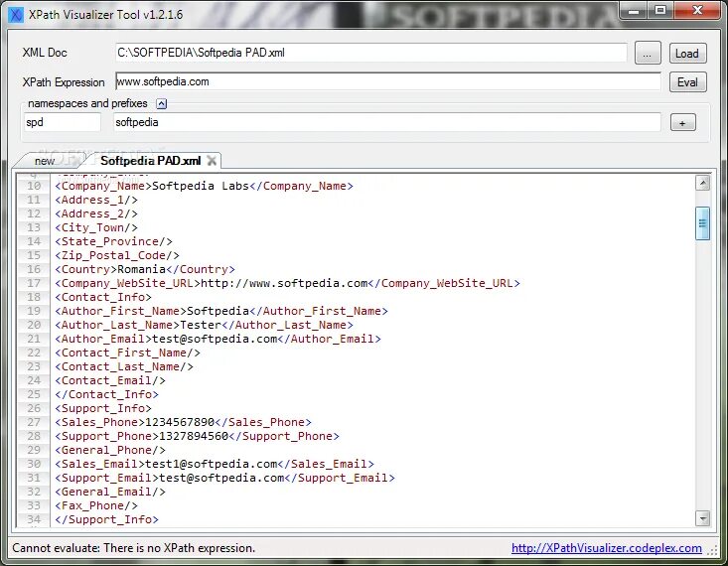Click the <Address_1/> line
Screen dimensions: 728x566
(x=96, y=201)
